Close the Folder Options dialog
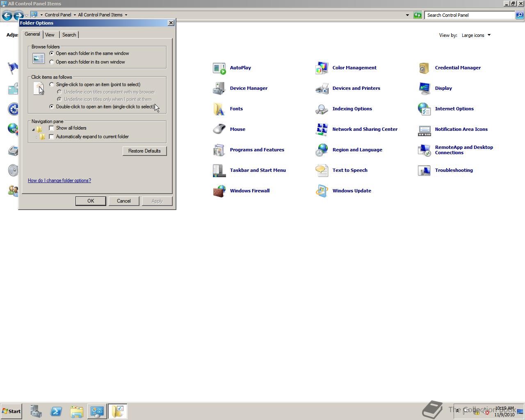This screenshot has width=525, height=420. tap(171, 23)
